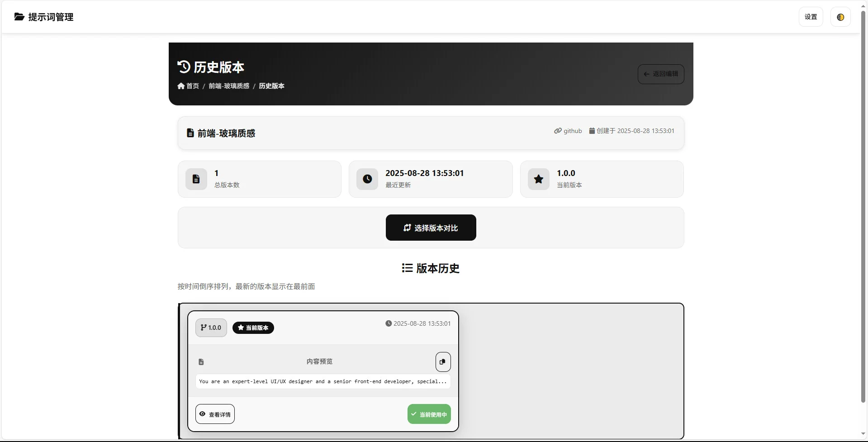The image size is (868, 442).
Task: Open the 设置 button
Action: point(811,17)
